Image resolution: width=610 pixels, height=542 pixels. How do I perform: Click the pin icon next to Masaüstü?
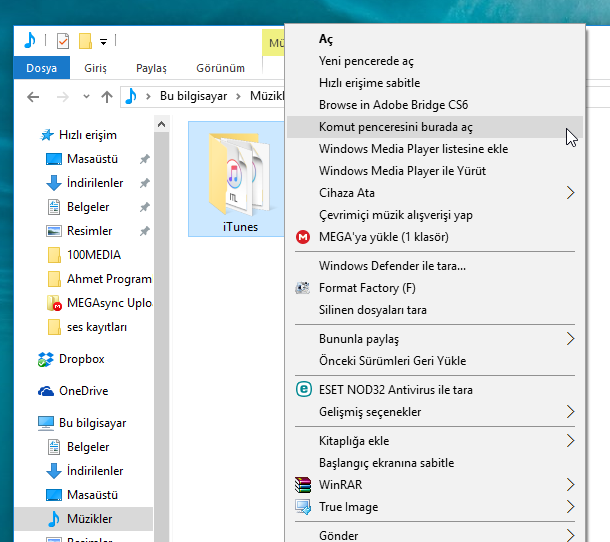pos(145,159)
